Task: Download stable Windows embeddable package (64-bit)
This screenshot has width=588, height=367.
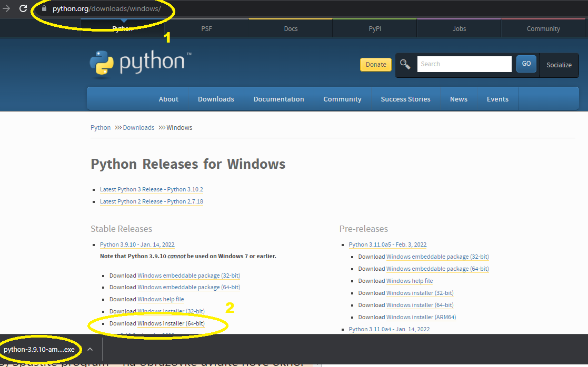Action: 188,287
